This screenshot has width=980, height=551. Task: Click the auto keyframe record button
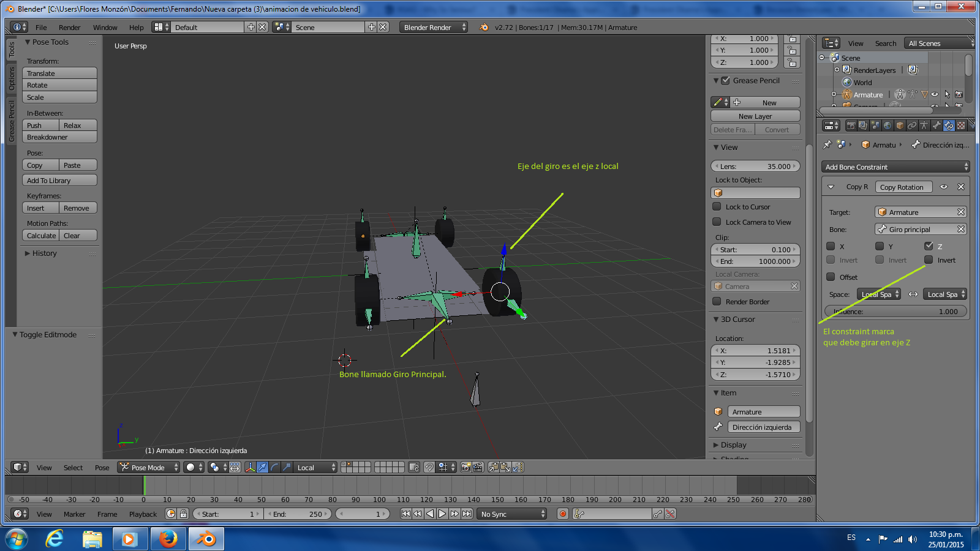pos(563,514)
